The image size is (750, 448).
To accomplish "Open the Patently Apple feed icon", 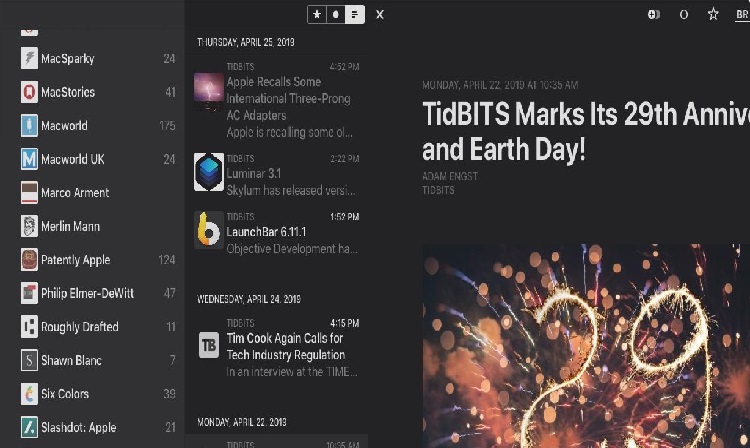I will pyautogui.click(x=29, y=260).
